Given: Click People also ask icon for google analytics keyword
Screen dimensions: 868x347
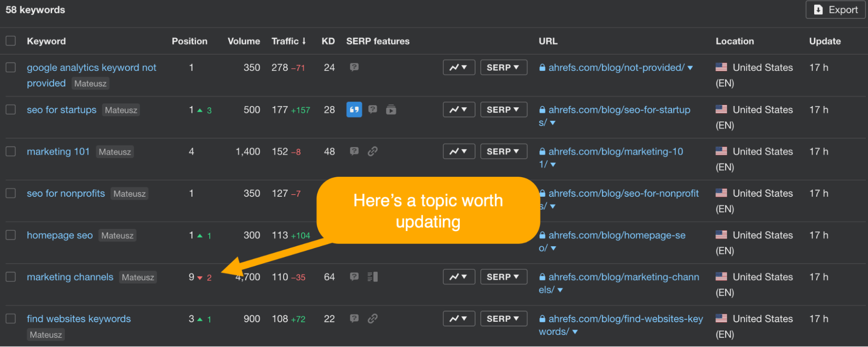Looking at the screenshot, I should (x=354, y=67).
